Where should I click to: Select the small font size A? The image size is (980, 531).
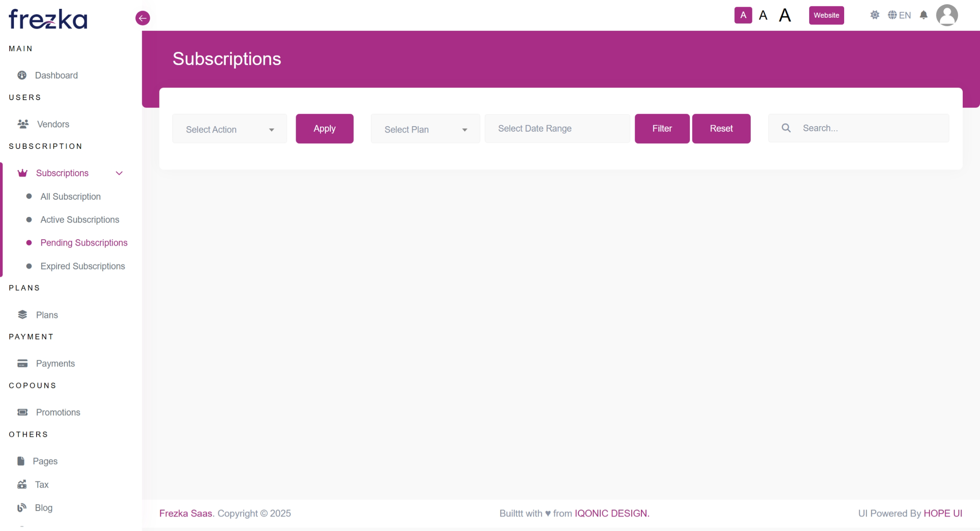click(x=743, y=15)
